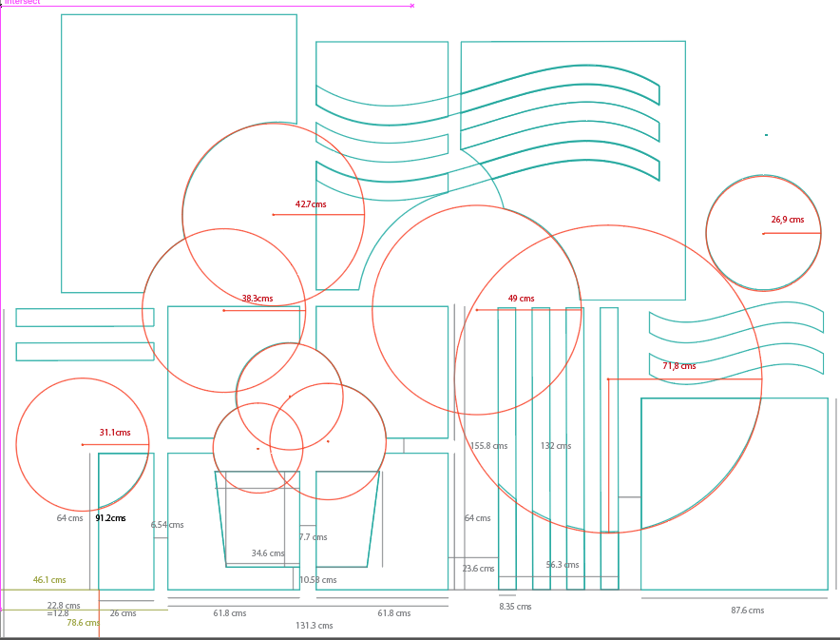This screenshot has width=840, height=640.
Task: Click the "132 cms" dimension text
Action: 556,446
